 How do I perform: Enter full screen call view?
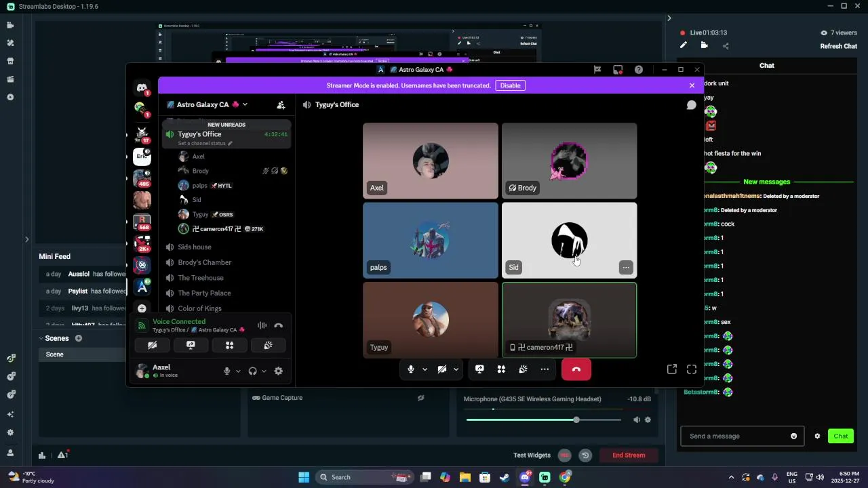point(692,369)
